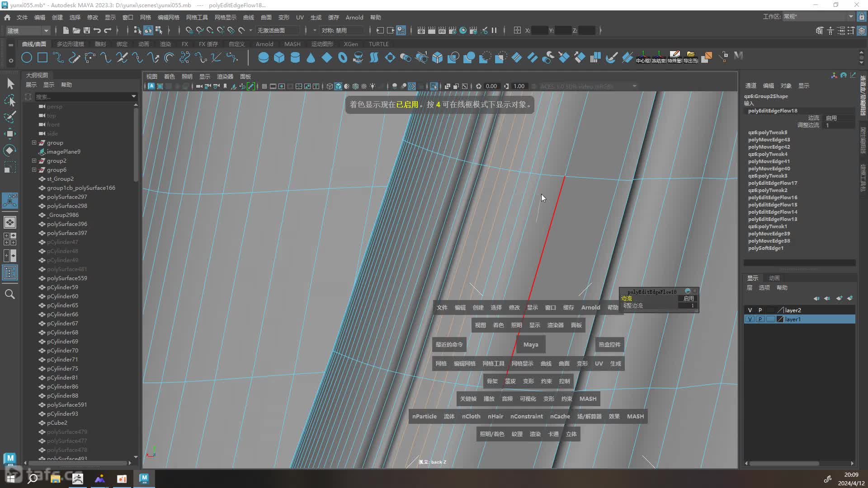
Task: Open the outliner search filter dropdown
Action: [134, 96]
